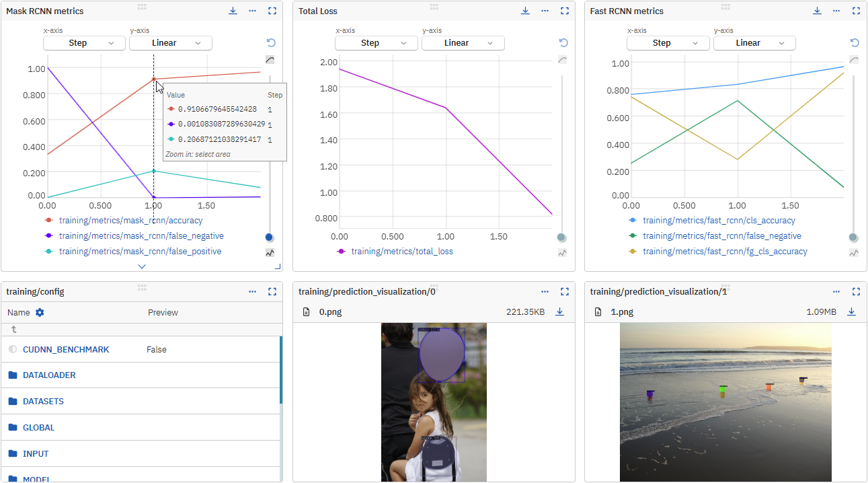The width and height of the screenshot is (868, 483).
Task: Refresh the Fast RCNN metrics chart
Action: pos(854,42)
